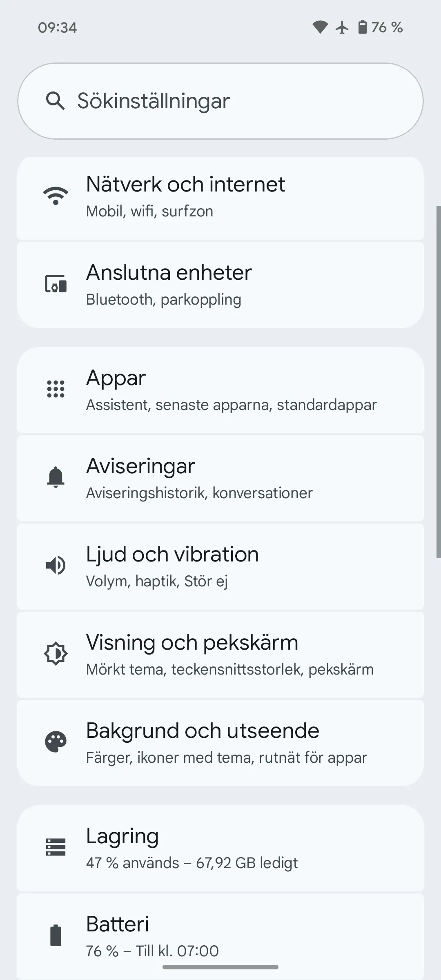Tap the connected devices icon

[x=56, y=284]
